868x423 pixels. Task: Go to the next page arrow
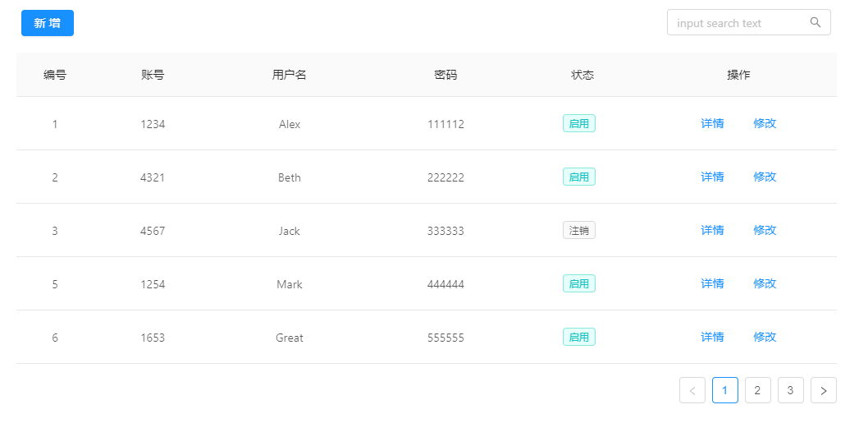pos(823,390)
